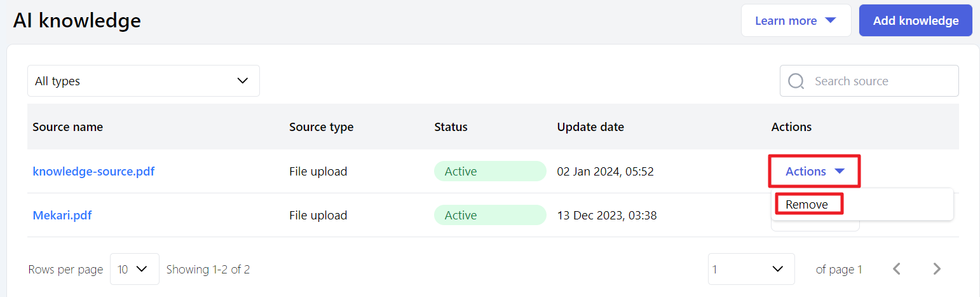Select Remove from the Actions menu
Viewport: 980px width, 297px height.
pyautogui.click(x=807, y=204)
